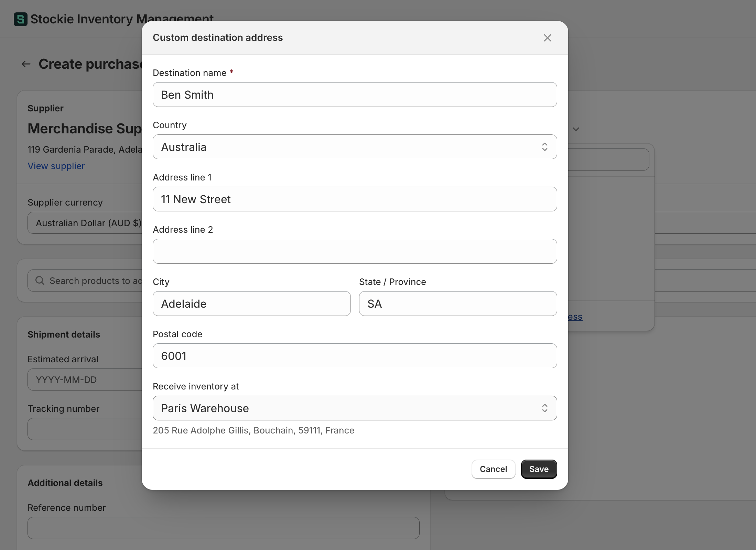Viewport: 756px width, 550px height.
Task: Save the custom destination address
Action: click(x=539, y=469)
